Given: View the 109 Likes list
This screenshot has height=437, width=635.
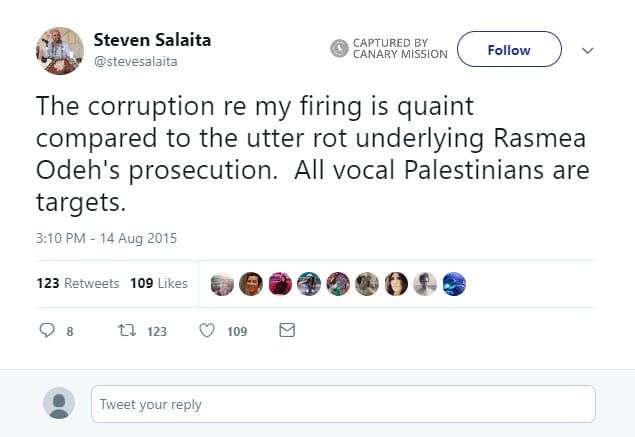Looking at the screenshot, I should [x=159, y=284].
